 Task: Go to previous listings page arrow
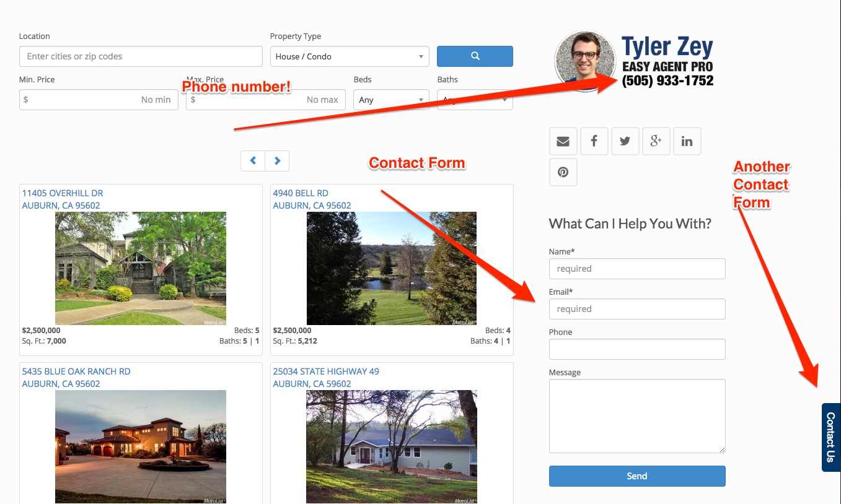tap(253, 161)
